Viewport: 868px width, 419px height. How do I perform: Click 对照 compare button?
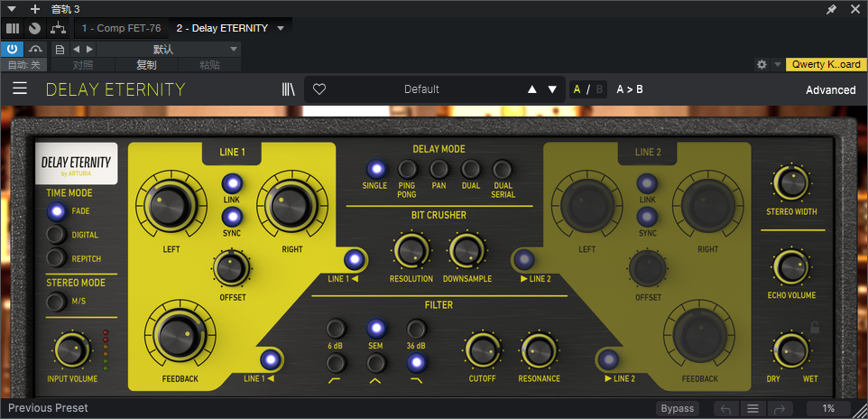coord(83,65)
